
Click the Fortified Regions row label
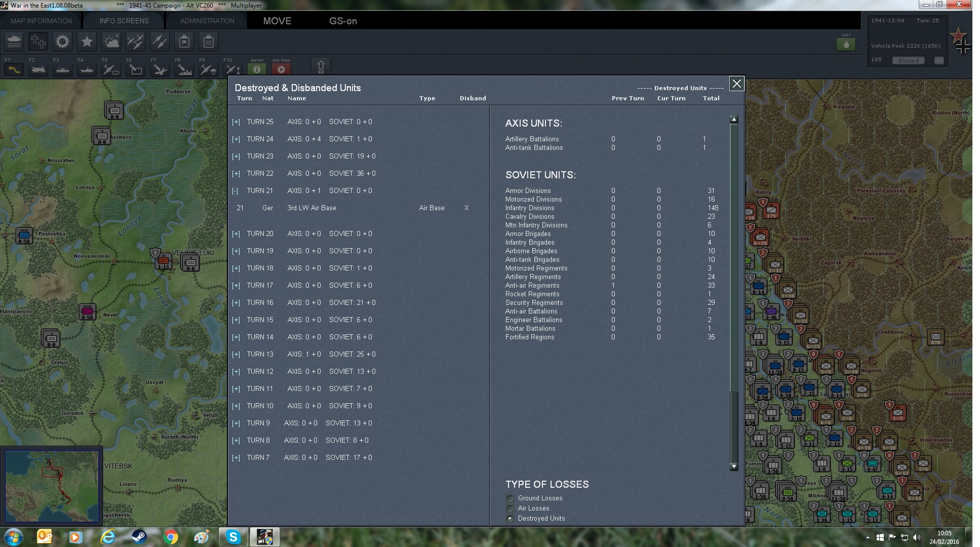pyautogui.click(x=530, y=337)
